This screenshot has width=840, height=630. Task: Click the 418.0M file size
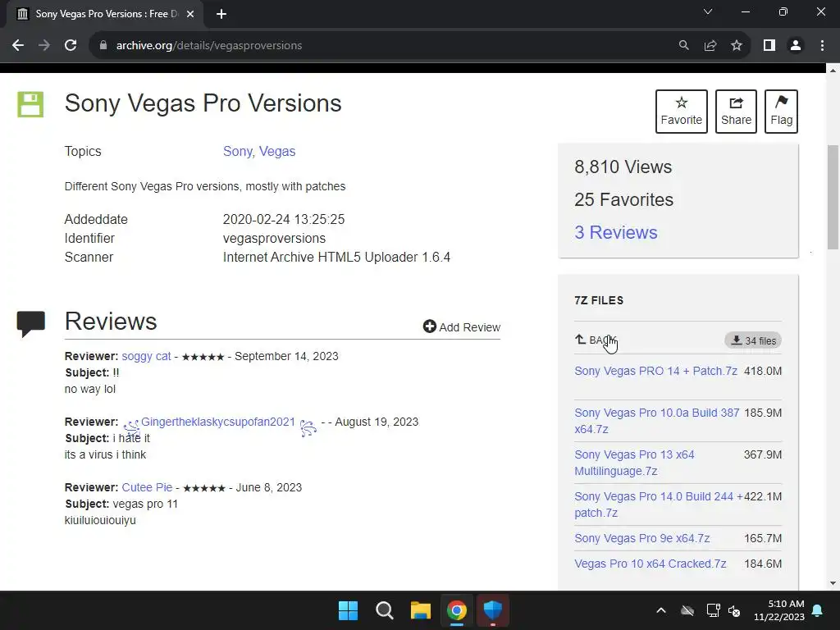[x=763, y=372]
